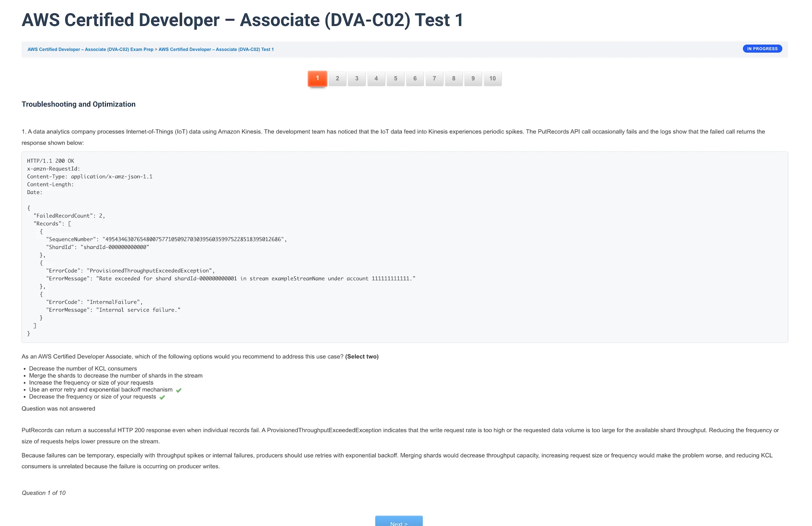Click the Next button

399,521
